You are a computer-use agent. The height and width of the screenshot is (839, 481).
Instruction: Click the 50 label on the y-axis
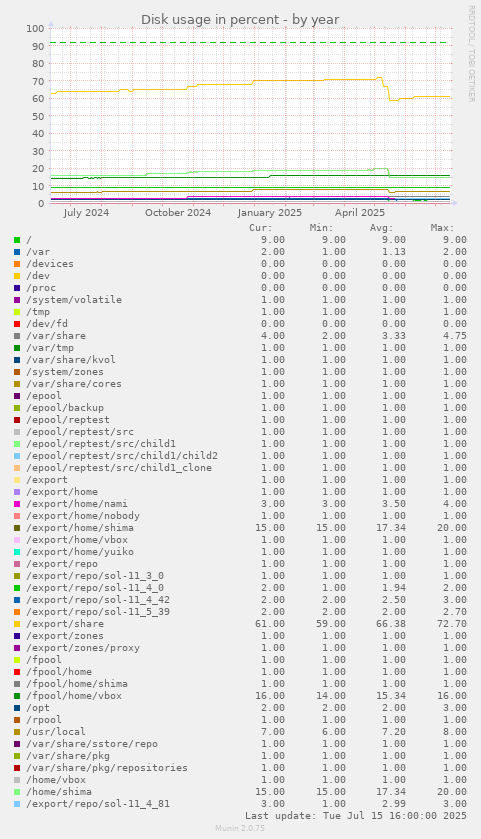coord(38,116)
